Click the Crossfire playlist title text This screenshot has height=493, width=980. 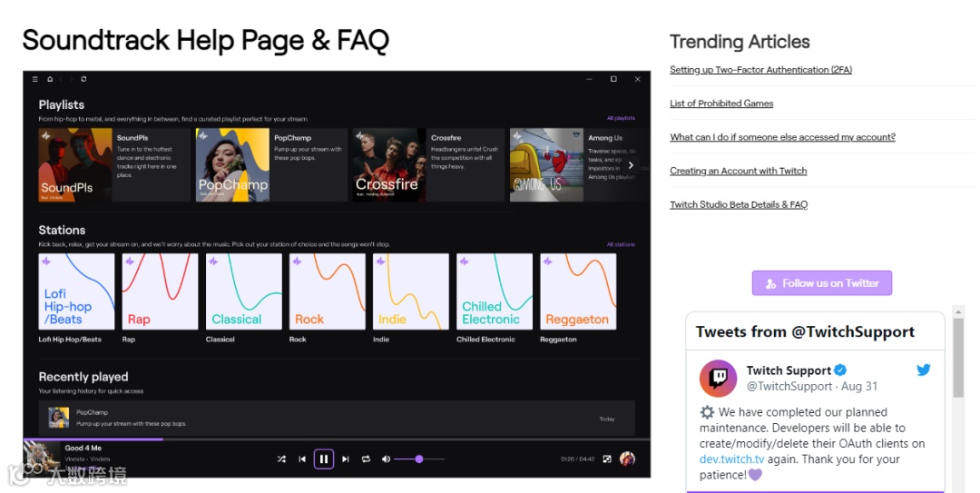click(446, 138)
